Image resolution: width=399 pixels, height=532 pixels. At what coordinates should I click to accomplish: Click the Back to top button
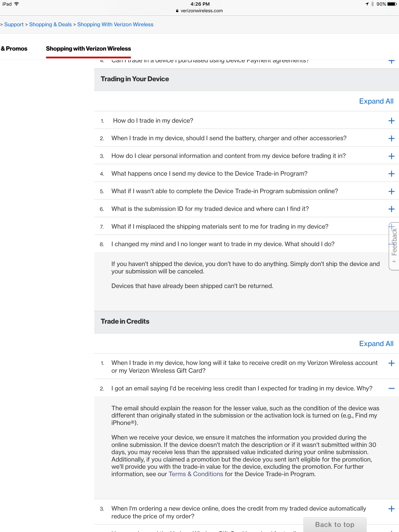pos(335,525)
